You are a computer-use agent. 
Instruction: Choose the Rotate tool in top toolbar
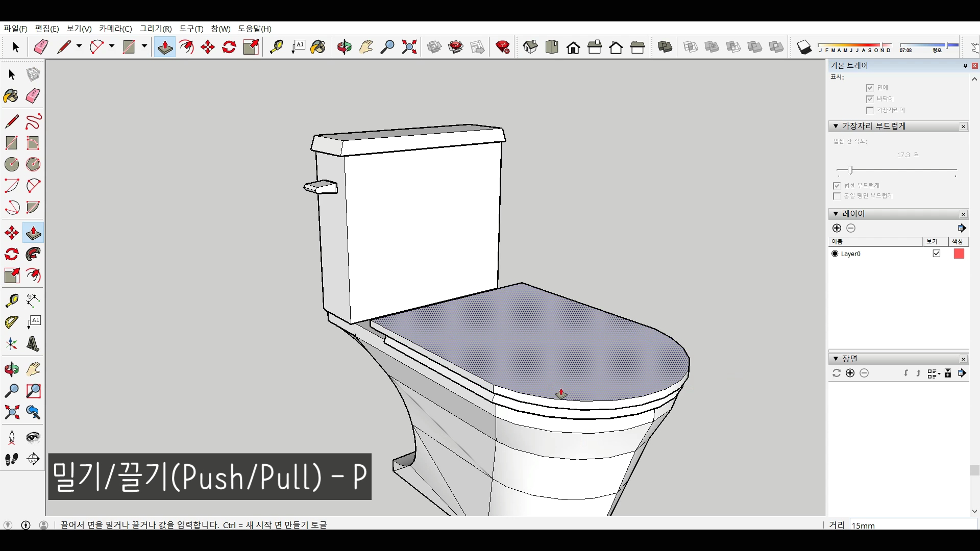tap(229, 47)
